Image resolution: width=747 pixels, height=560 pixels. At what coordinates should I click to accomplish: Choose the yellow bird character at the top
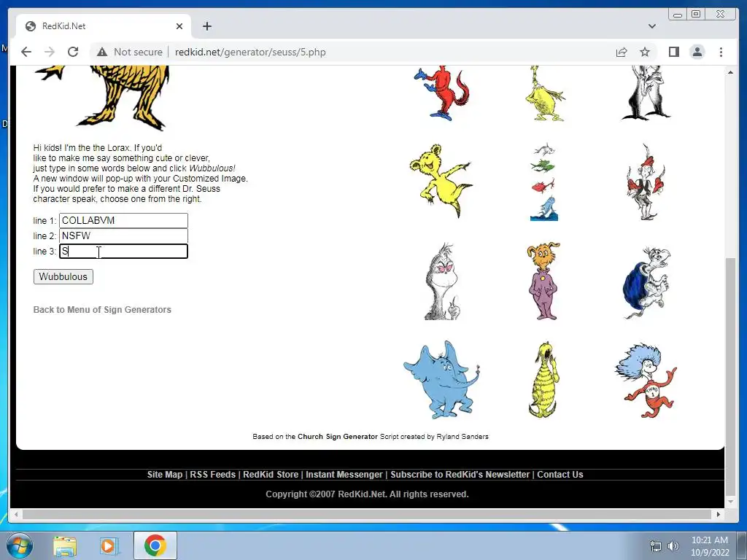(x=544, y=93)
